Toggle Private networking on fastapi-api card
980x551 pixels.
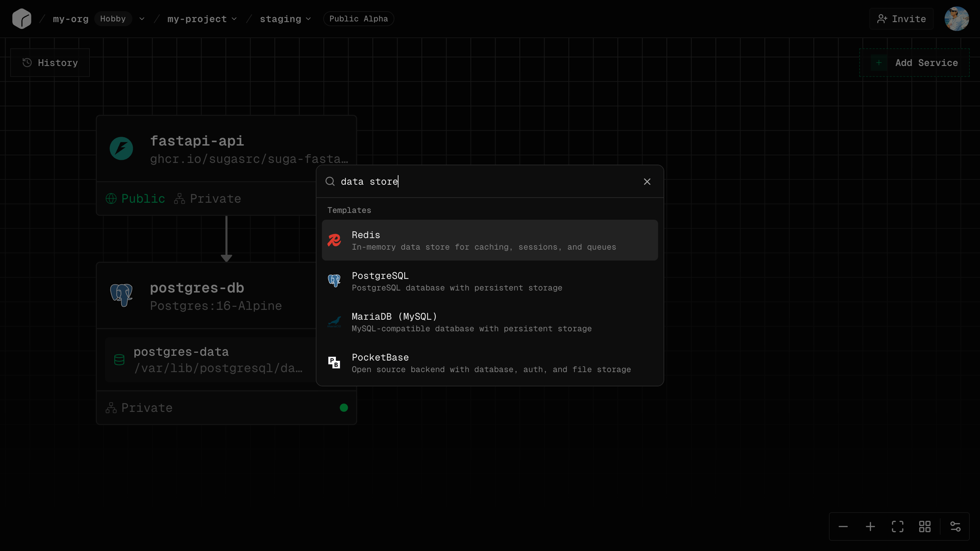coord(207,198)
